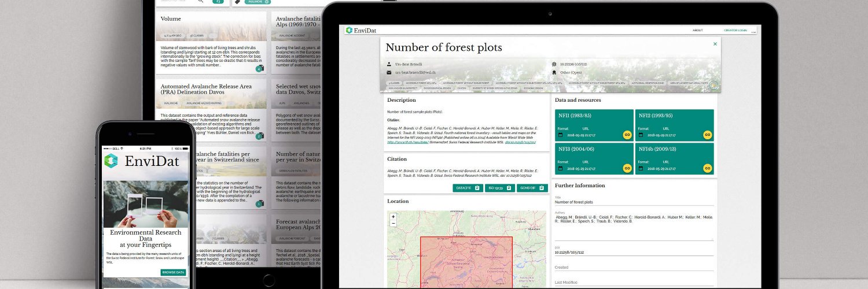Open the Volume dataset card on tablet
The height and width of the screenshot is (289, 868).
click(211, 42)
